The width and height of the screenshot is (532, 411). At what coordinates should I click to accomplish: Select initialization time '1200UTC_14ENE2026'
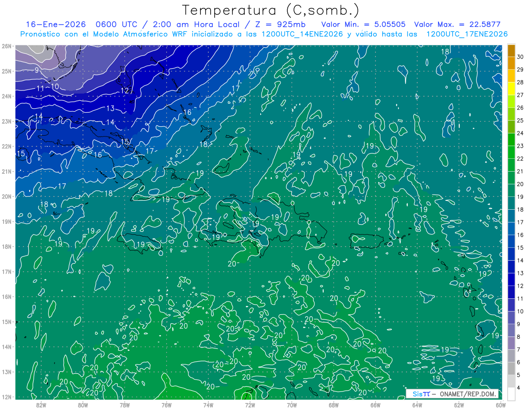302,34
